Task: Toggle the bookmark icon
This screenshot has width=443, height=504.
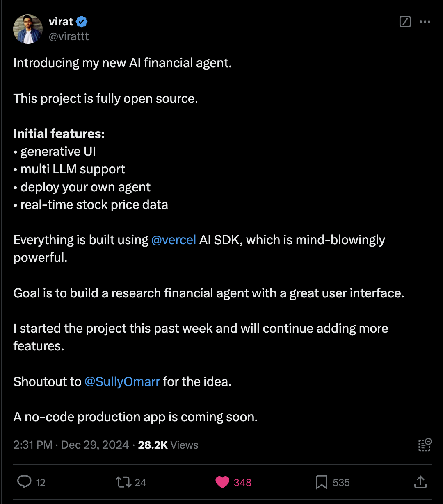Action: 322,482
